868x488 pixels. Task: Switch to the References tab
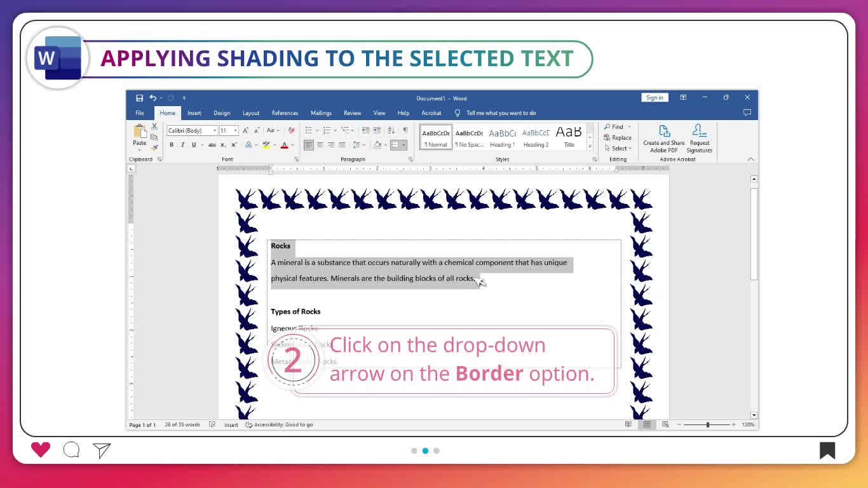click(x=285, y=113)
